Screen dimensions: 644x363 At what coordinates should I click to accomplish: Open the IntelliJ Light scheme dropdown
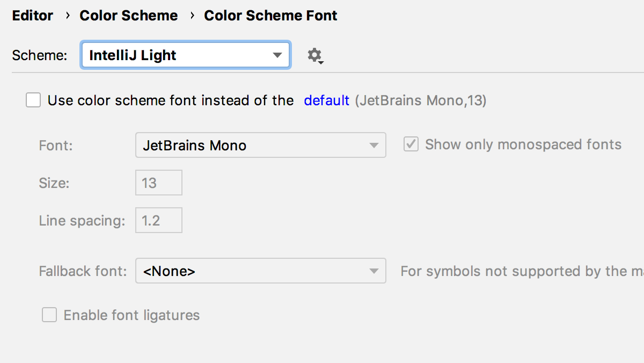[186, 55]
